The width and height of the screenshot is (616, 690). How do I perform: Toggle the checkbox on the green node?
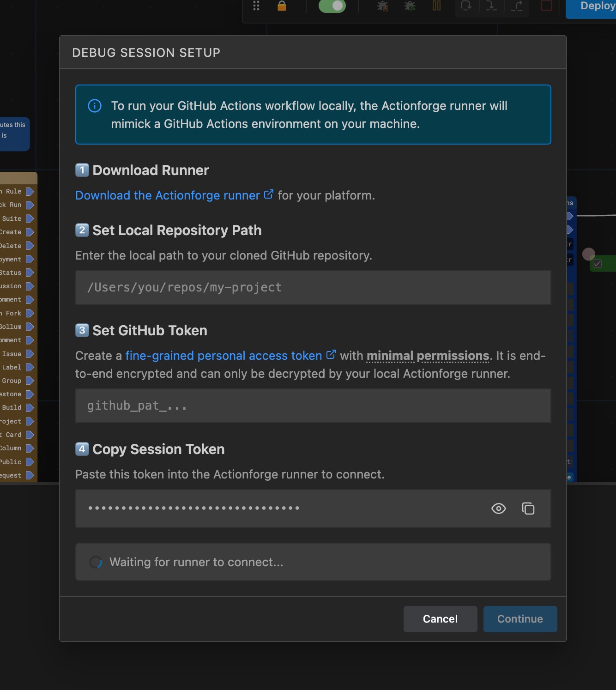(x=598, y=264)
